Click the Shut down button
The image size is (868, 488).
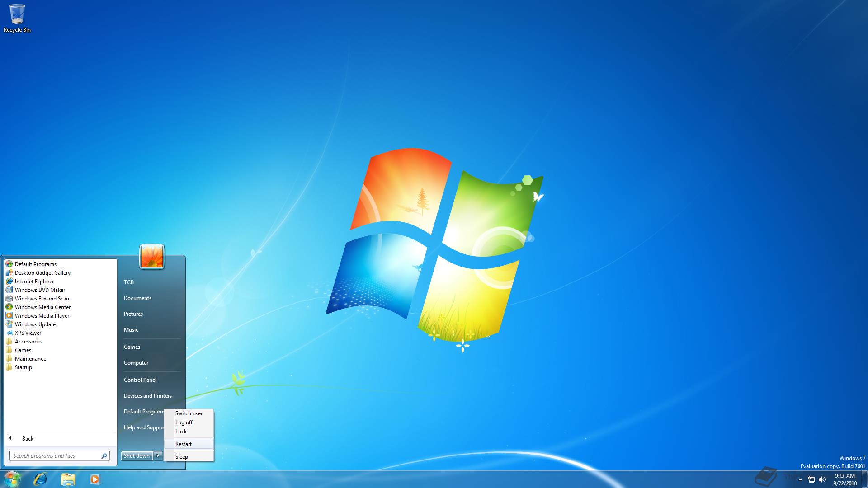137,456
